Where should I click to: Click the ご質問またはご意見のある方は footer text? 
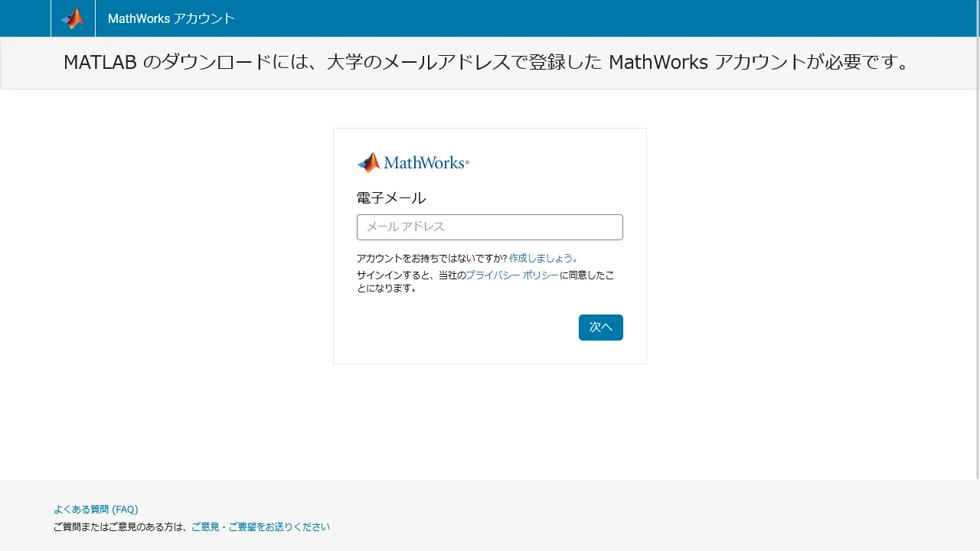(122, 527)
